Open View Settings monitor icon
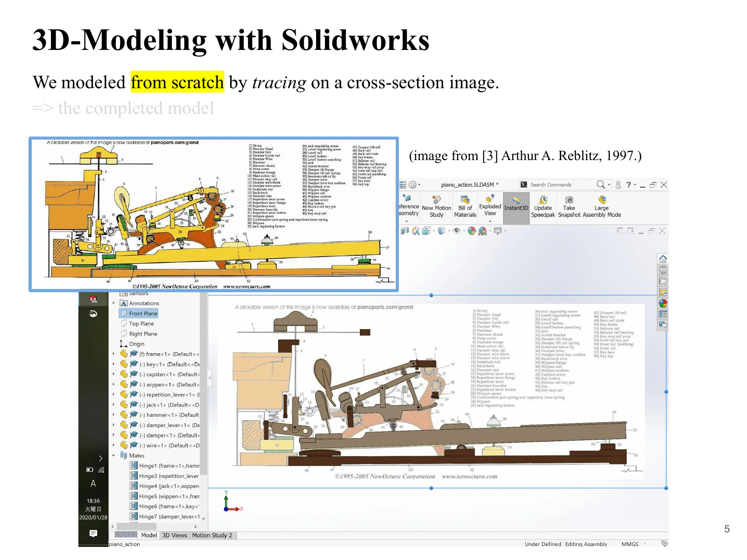Viewport: 747px width, 560px height. pyautogui.click(x=498, y=231)
